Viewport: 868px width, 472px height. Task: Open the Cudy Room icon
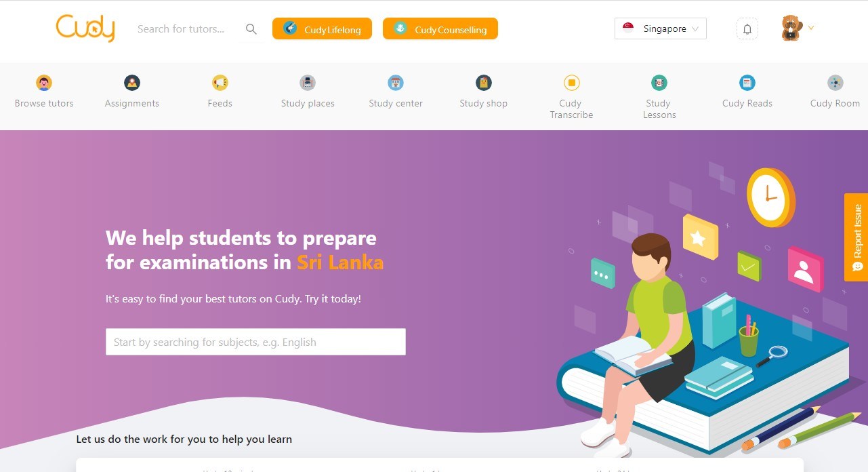point(835,83)
